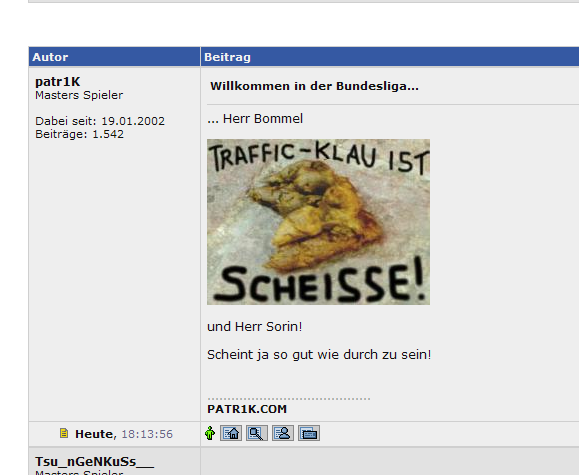Viewport: 579px width, 475px height.
Task: Click the Beiträge: 1.542 post count
Action: click(x=79, y=134)
